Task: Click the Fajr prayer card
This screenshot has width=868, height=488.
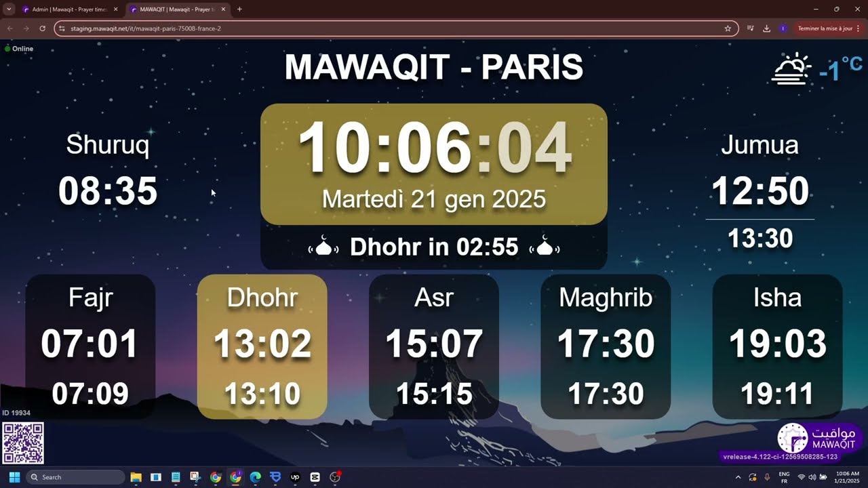Action: tap(90, 346)
